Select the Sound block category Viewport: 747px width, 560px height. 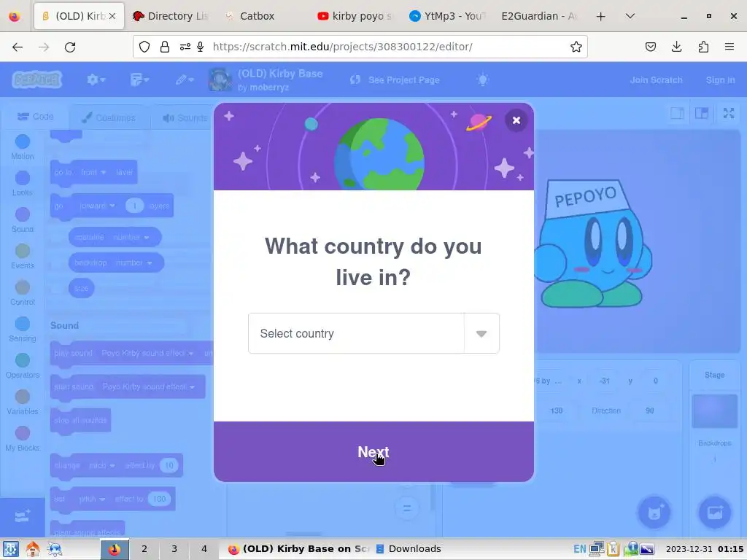(23, 220)
